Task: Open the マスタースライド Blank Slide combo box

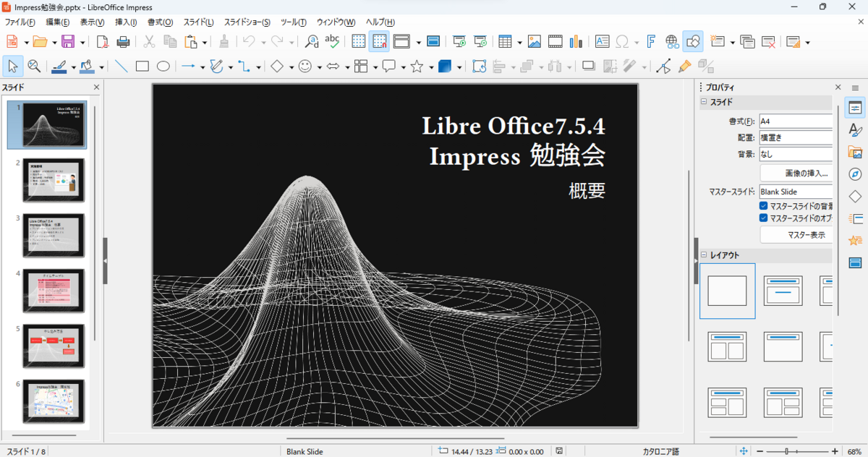Action: (x=795, y=192)
